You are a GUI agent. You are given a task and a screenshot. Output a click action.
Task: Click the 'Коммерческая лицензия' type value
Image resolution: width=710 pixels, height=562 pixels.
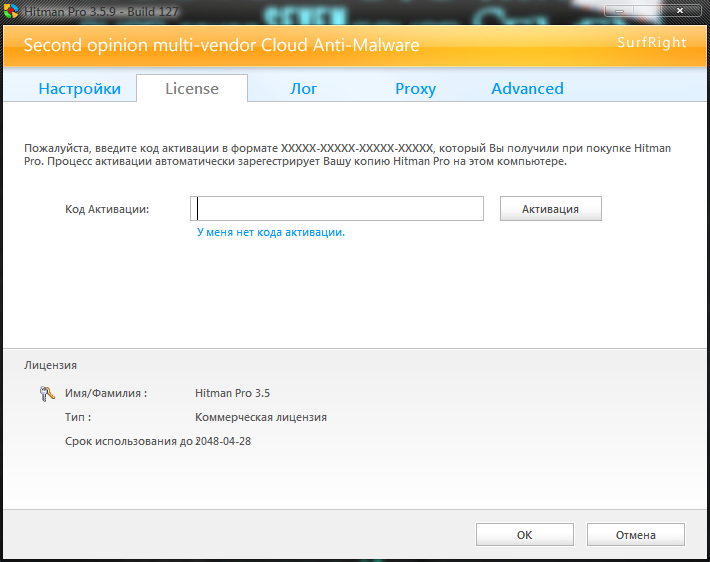pos(261,417)
